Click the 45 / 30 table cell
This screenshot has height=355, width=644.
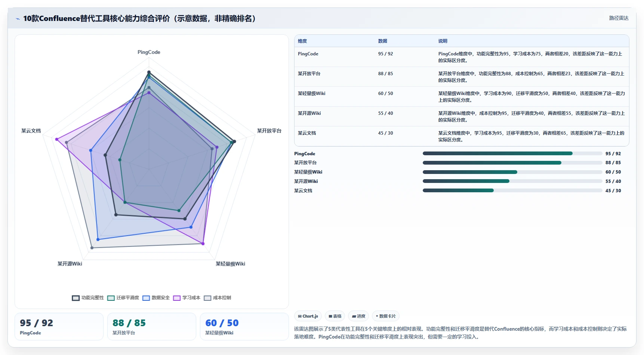click(386, 133)
